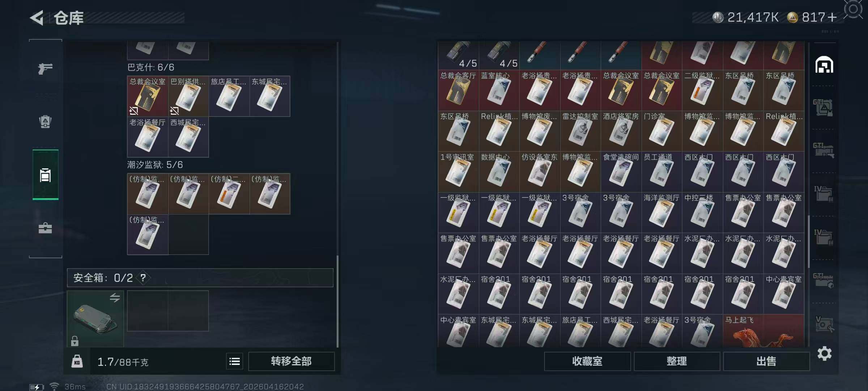Select the backpack category in left sidebar
The height and width of the screenshot is (391, 868).
(45, 122)
